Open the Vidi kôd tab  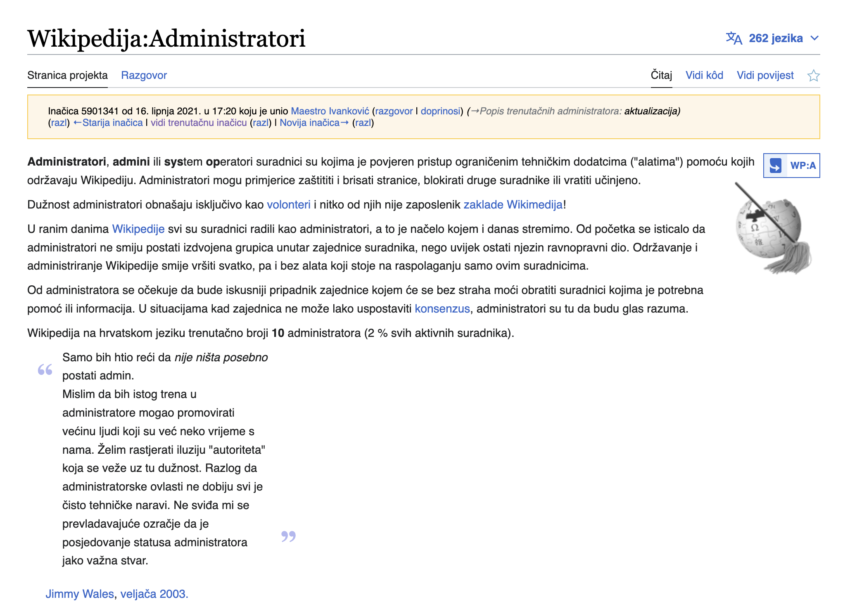(x=704, y=75)
